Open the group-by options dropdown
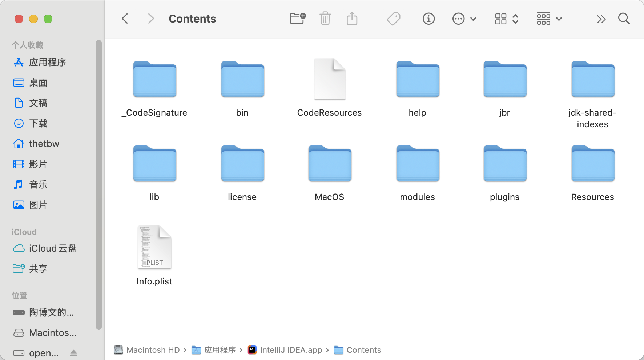The width and height of the screenshot is (644, 360). pos(550,19)
